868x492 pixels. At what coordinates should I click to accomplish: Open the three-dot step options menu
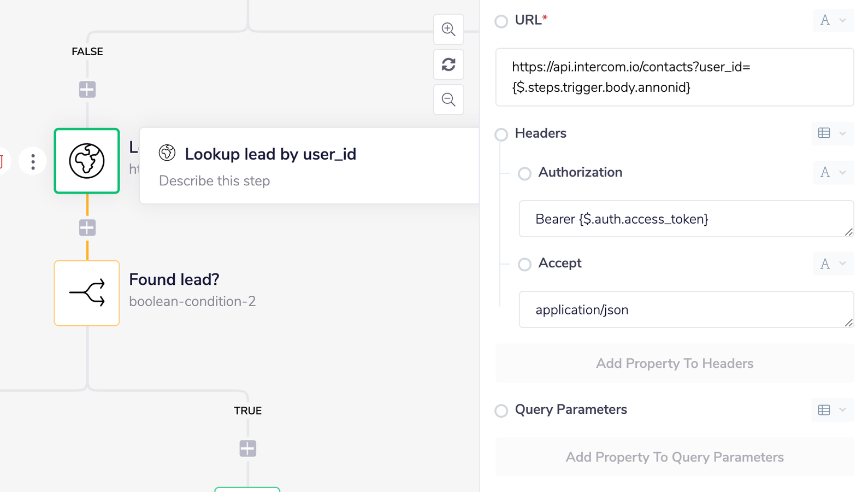[33, 162]
